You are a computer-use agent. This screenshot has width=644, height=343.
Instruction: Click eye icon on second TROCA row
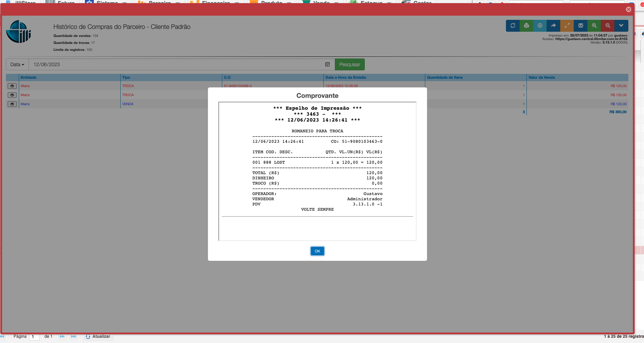pos(12,95)
